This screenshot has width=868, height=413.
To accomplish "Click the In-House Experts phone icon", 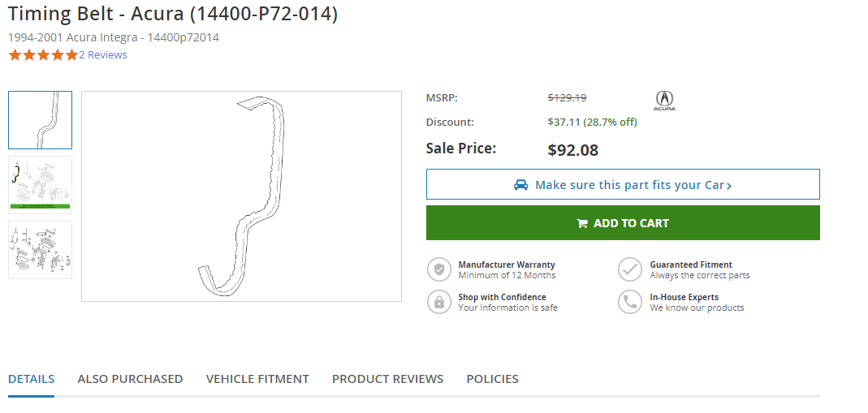I will click(630, 302).
